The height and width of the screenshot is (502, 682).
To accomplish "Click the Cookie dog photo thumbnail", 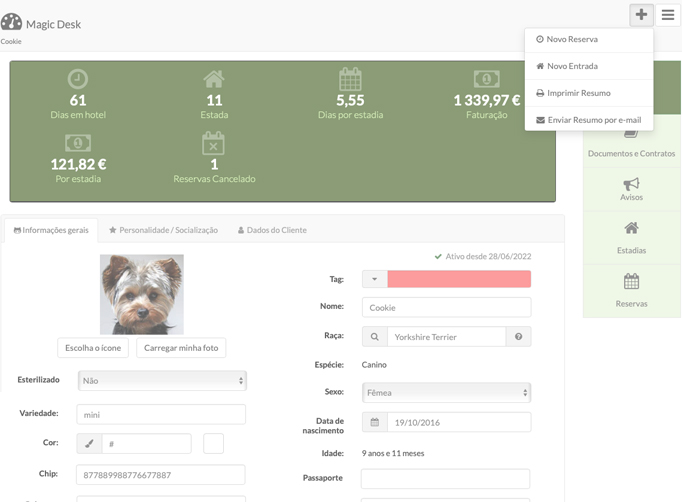I will tap(142, 295).
